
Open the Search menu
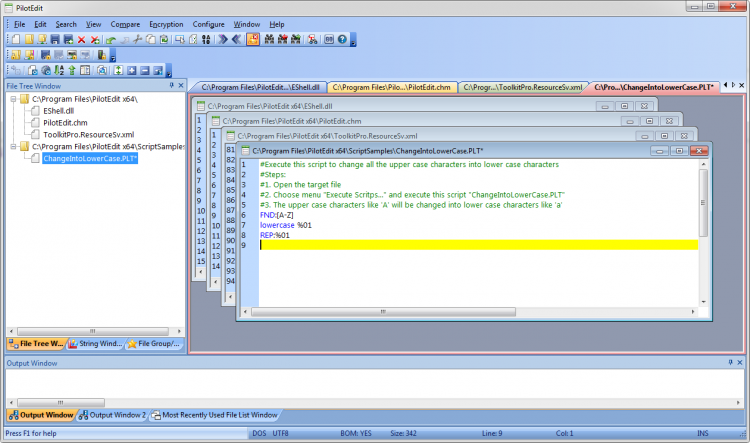click(x=66, y=24)
